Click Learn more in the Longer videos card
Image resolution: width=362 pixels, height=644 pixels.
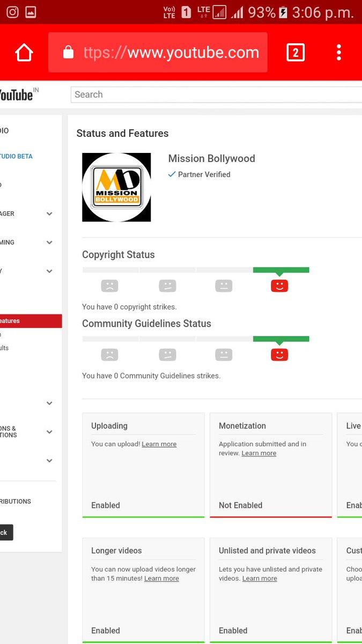click(161, 579)
